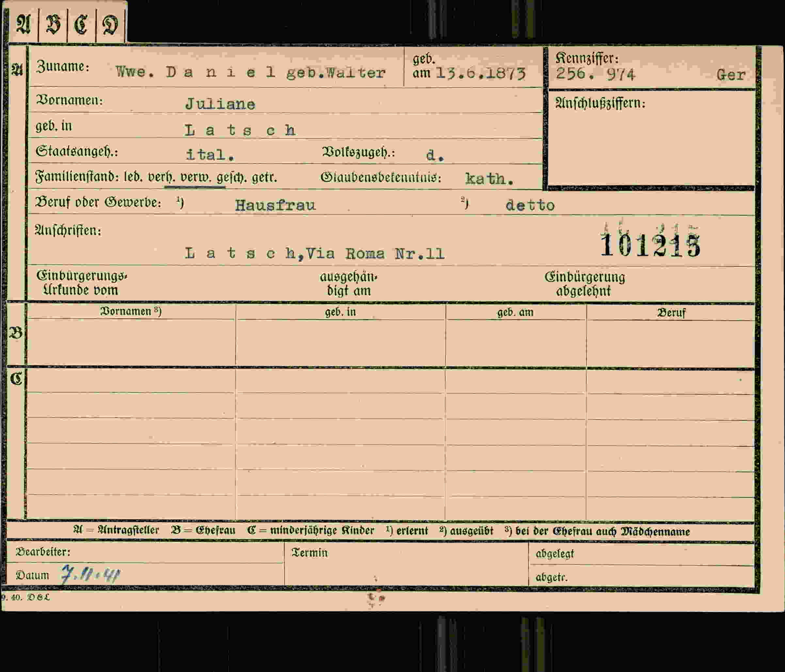The image size is (785, 672).
Task: Click the 'Einbürgerung abgelehnt' label
Action: 585,284
